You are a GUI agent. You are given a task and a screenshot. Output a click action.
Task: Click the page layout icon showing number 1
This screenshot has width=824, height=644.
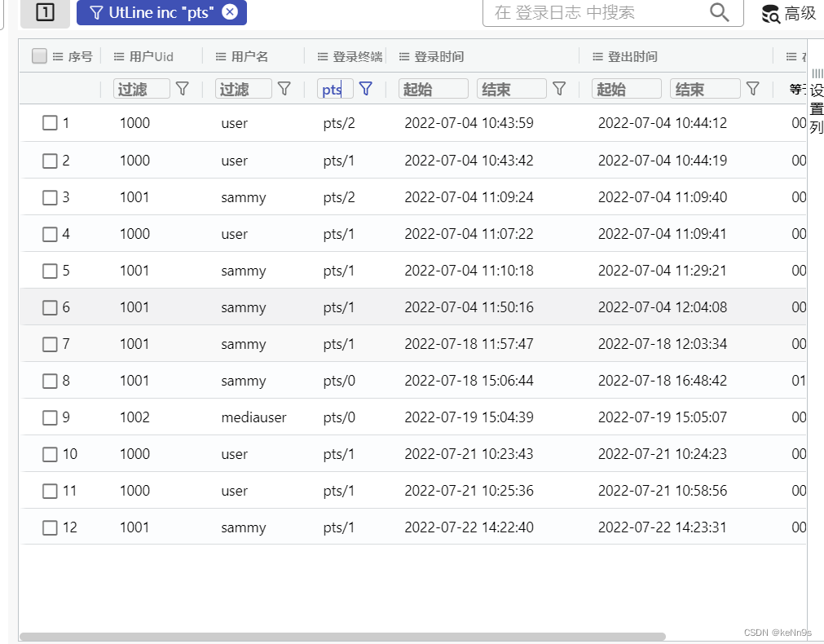(x=45, y=12)
